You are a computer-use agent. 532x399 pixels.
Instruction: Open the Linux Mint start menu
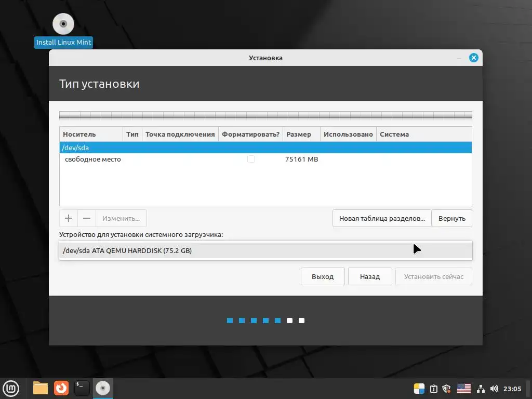click(x=11, y=388)
